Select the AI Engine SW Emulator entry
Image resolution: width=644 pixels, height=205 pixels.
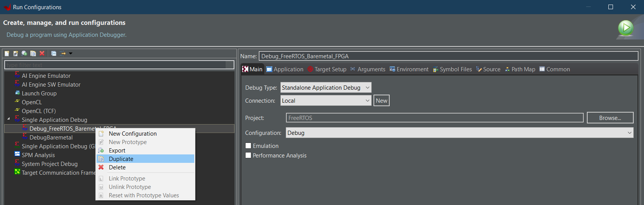tap(51, 85)
